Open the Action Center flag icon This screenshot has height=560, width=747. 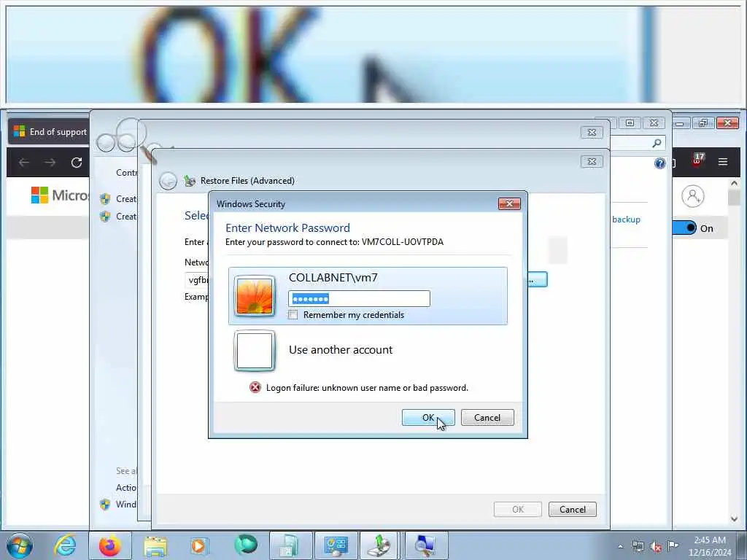(673, 545)
